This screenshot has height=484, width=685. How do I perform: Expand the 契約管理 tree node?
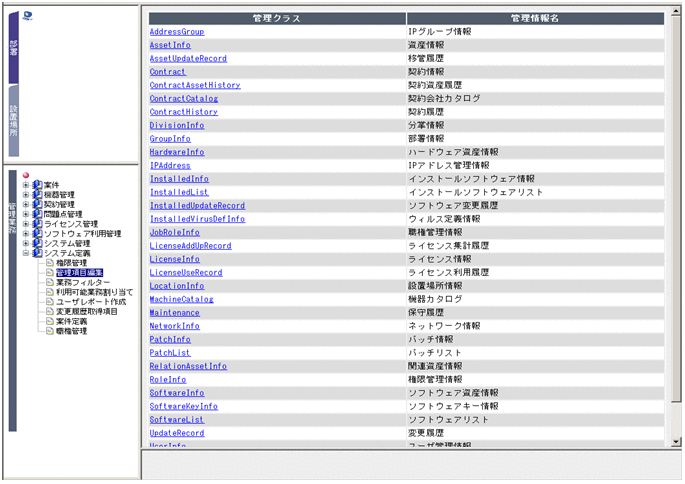[26, 204]
